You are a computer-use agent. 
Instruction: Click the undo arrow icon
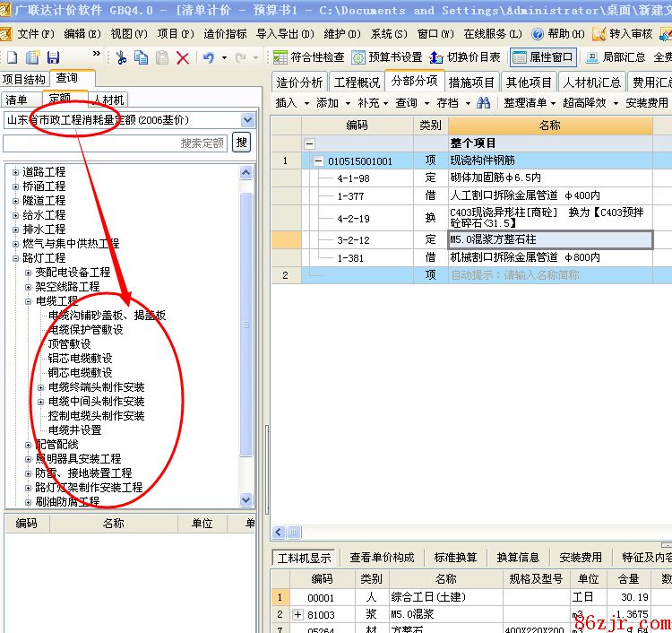[x=208, y=57]
